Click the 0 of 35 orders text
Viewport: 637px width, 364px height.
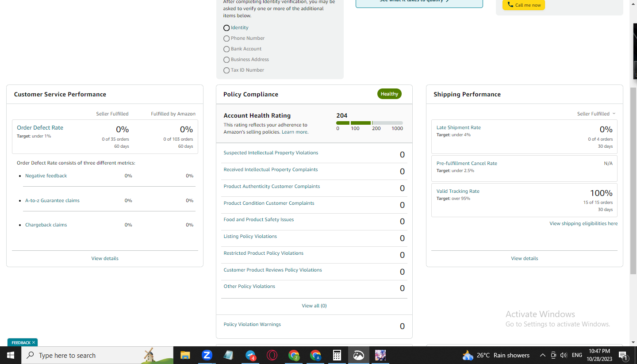coord(115,139)
